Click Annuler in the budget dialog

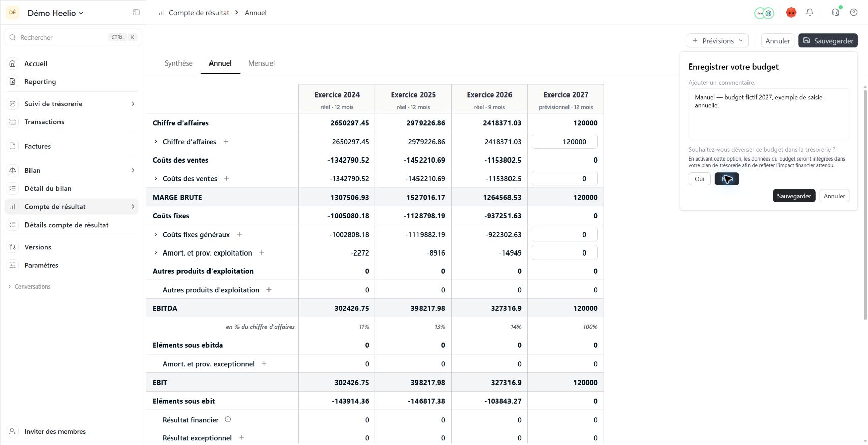pyautogui.click(x=834, y=196)
